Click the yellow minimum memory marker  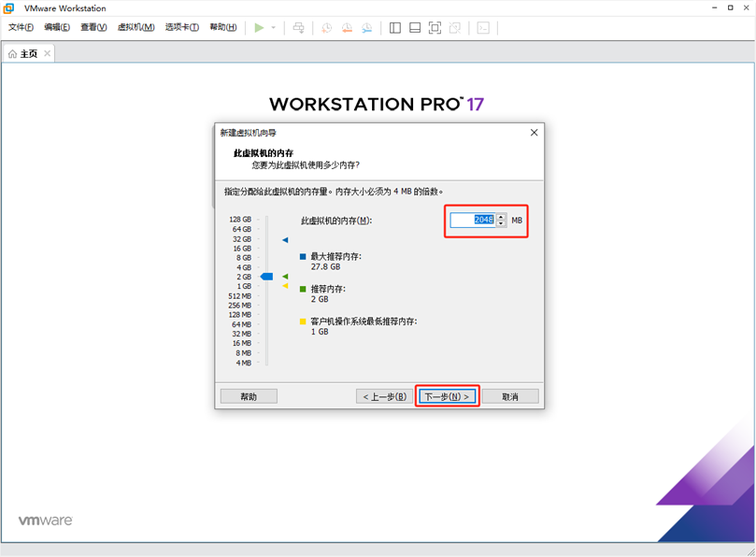click(285, 286)
